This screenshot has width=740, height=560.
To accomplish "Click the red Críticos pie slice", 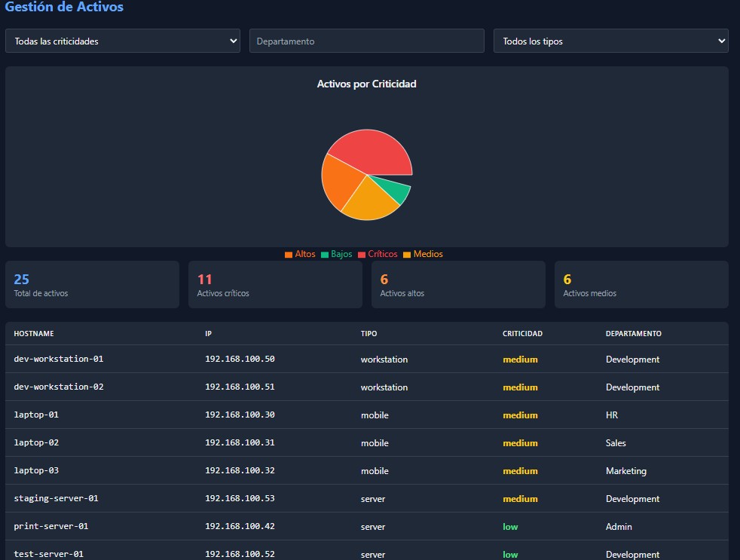I will (371, 151).
